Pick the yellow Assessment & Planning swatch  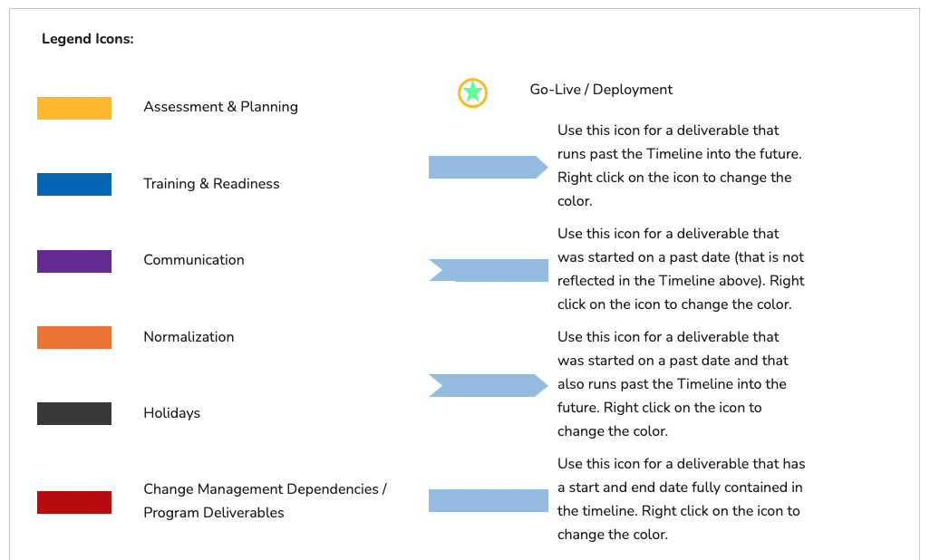click(74, 108)
